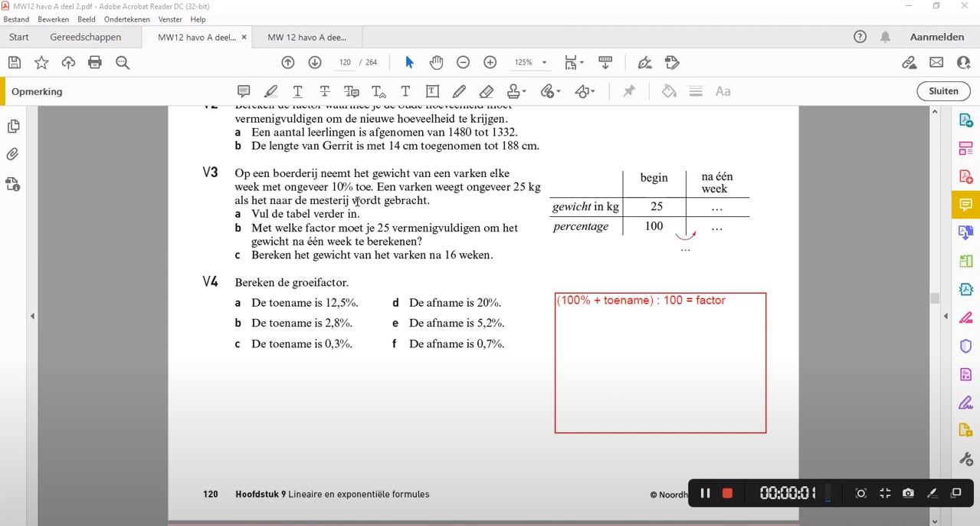Open page thumbnails panel in left sidebar
This screenshot has width=980, height=526.
click(x=13, y=126)
